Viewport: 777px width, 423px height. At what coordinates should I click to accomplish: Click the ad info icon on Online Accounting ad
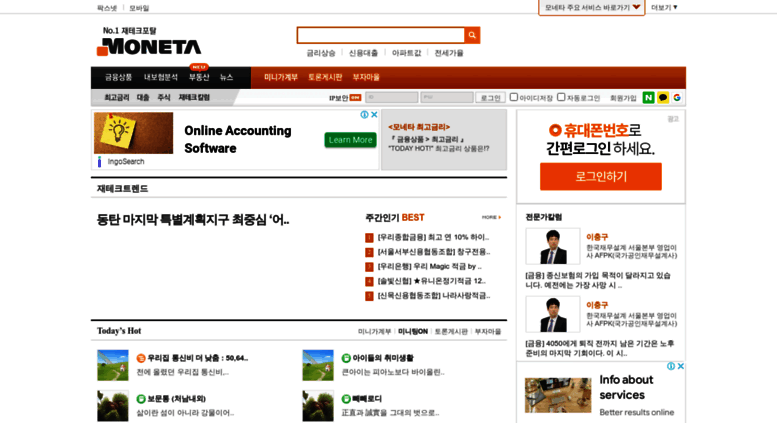[364, 114]
